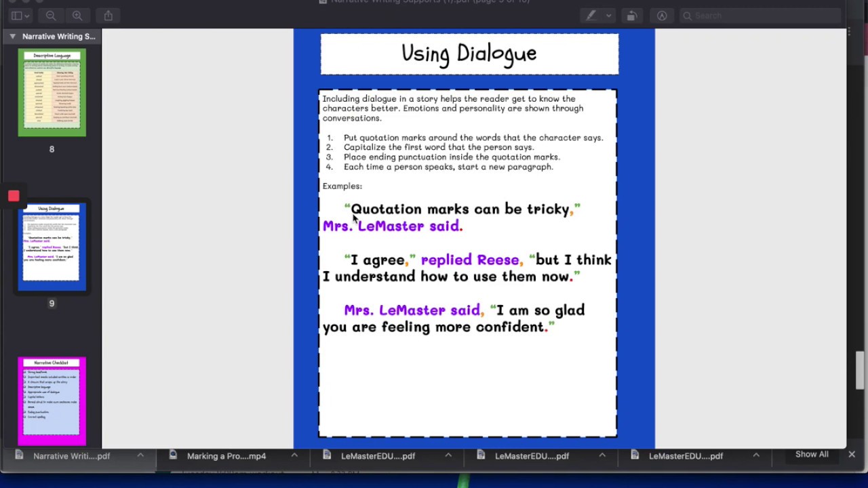Click Show All downloads
This screenshot has height=488, width=868.
coord(812,455)
